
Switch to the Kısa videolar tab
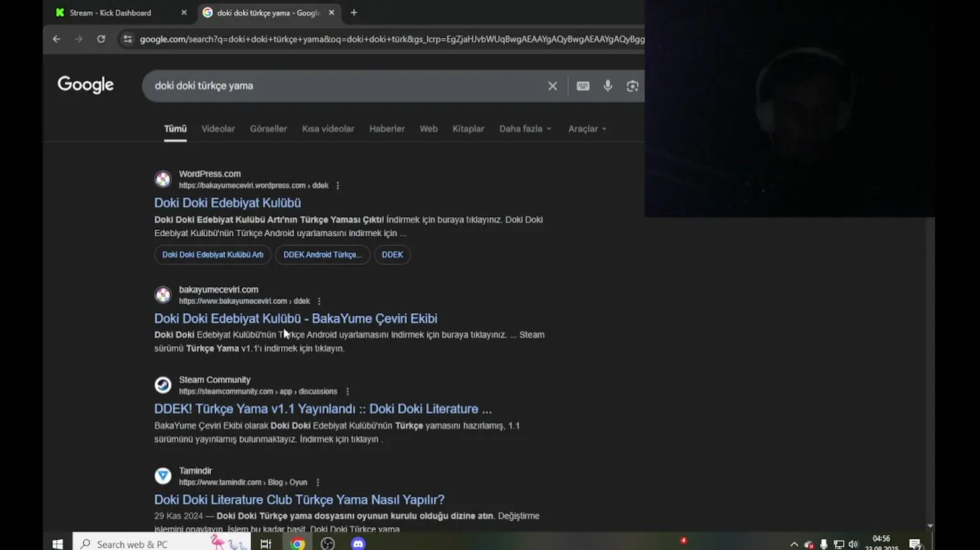328,128
